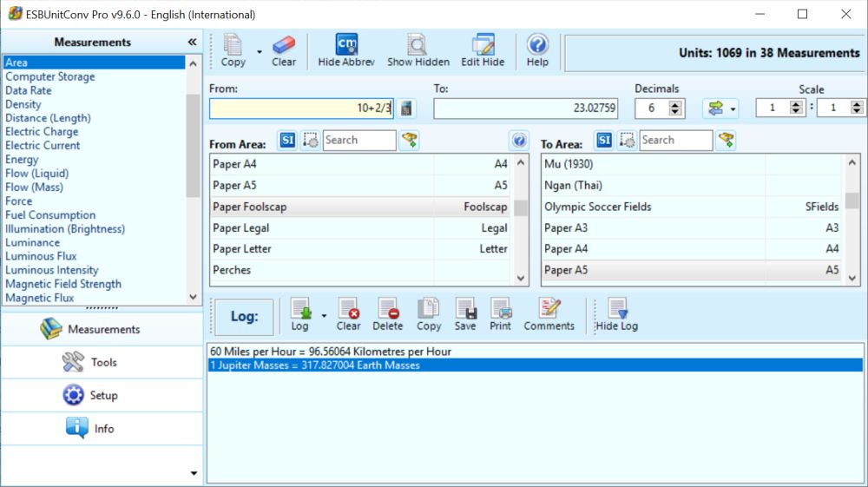Increase Decimals with up arrow
Screen dimensions: 868x487
[674, 104]
